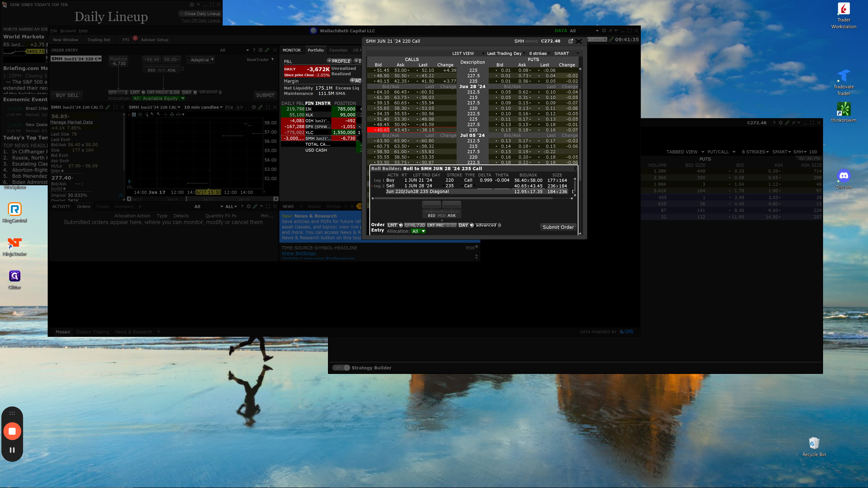The height and width of the screenshot is (488, 868).
Task: Launch RingCentral from desktop
Action: coord(14,213)
